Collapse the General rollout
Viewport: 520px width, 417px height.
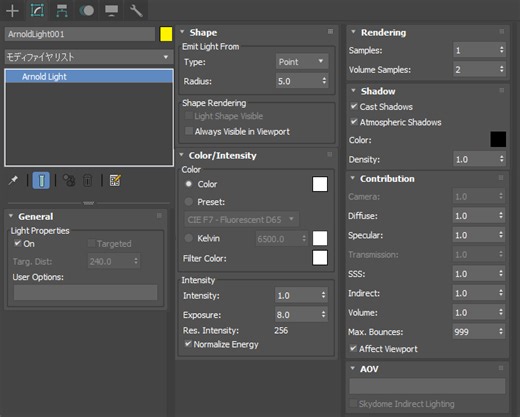pos(11,216)
